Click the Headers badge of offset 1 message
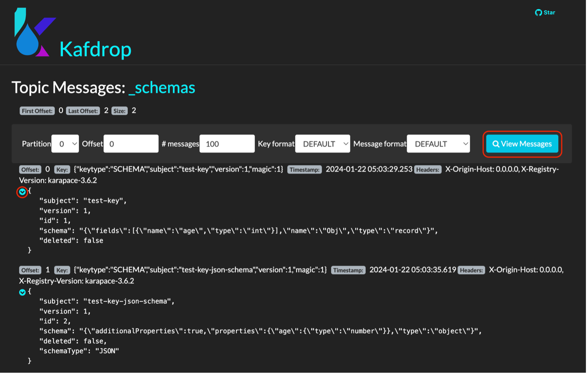This screenshot has width=588, height=374. pos(472,270)
